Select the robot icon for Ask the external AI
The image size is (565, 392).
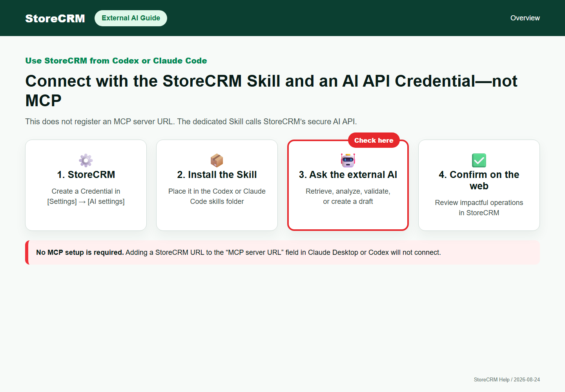coord(348,160)
